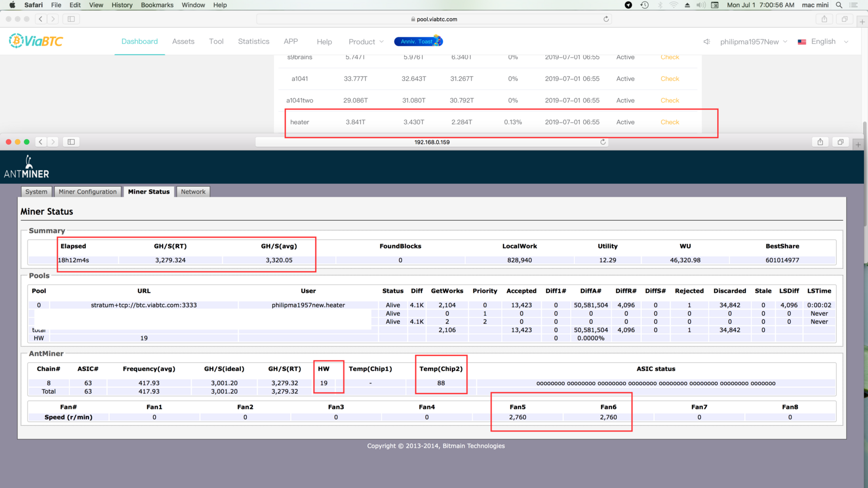Open Spotlight search magnifier icon
Viewport: 868px width, 488px height.
pyautogui.click(x=839, y=5)
